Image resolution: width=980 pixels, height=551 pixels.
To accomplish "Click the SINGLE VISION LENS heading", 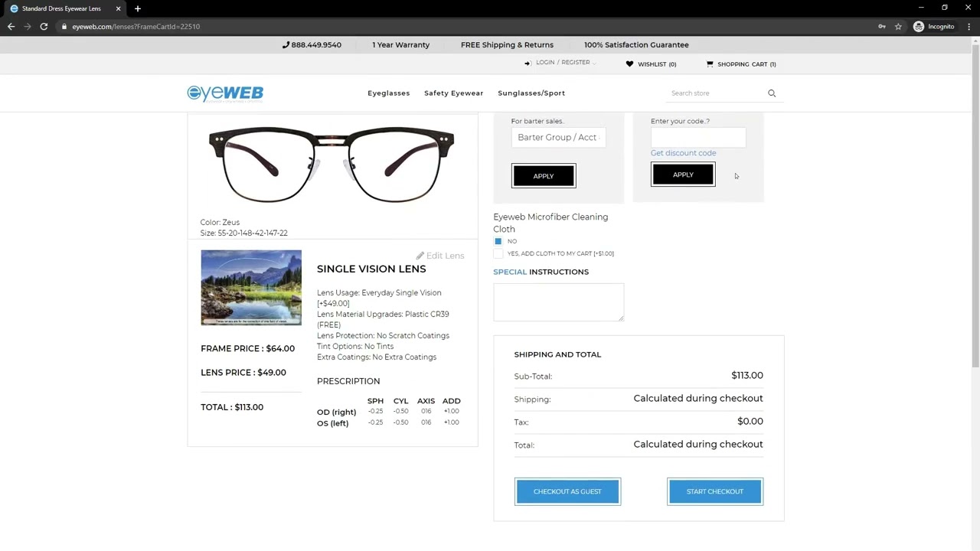I will 371,269.
